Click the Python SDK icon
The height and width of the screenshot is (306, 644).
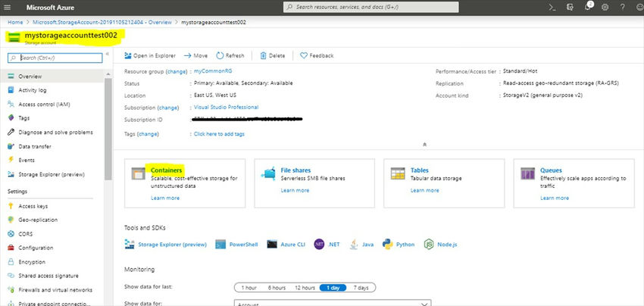tap(388, 245)
